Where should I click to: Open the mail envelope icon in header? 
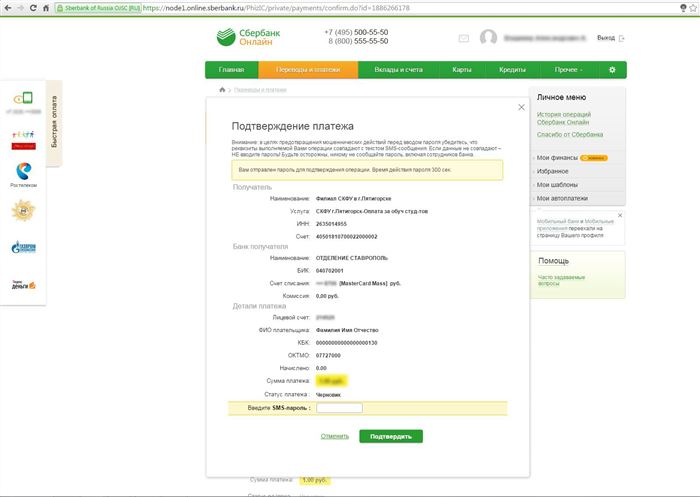click(464, 38)
